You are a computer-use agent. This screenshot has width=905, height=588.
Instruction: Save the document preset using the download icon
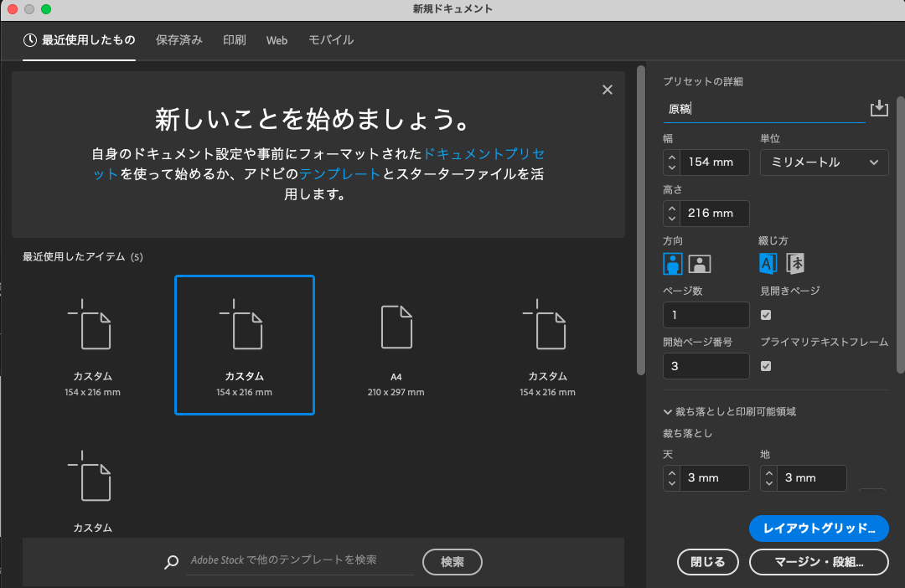tap(879, 107)
